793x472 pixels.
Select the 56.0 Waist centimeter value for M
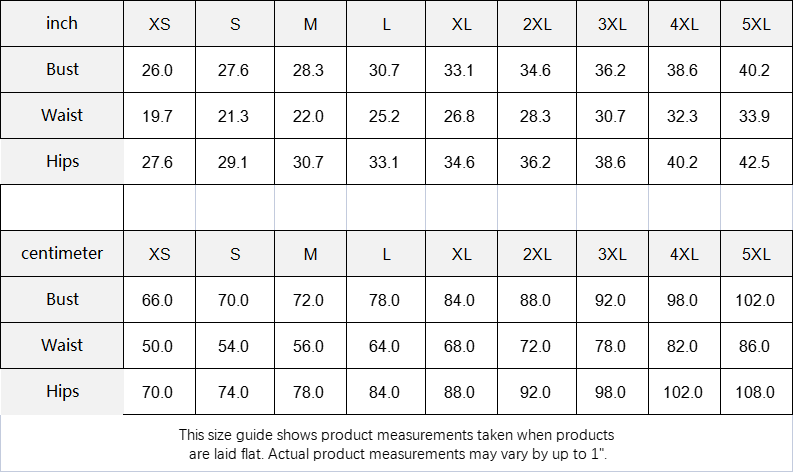tap(310, 347)
